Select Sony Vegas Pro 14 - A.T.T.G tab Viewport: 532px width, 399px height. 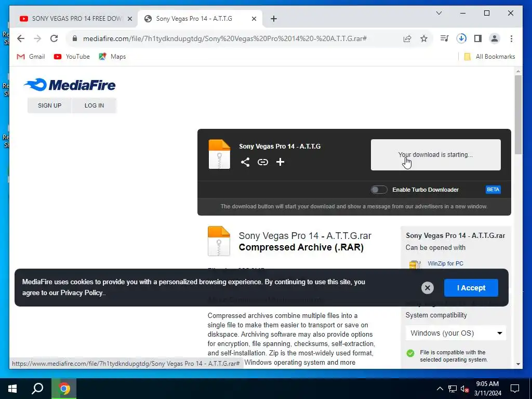pyautogui.click(x=200, y=19)
